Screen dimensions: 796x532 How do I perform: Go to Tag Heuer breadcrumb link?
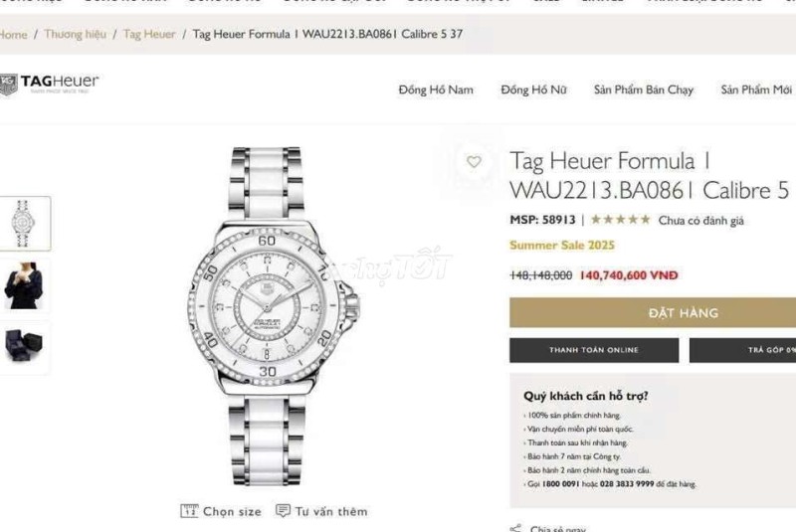point(149,34)
